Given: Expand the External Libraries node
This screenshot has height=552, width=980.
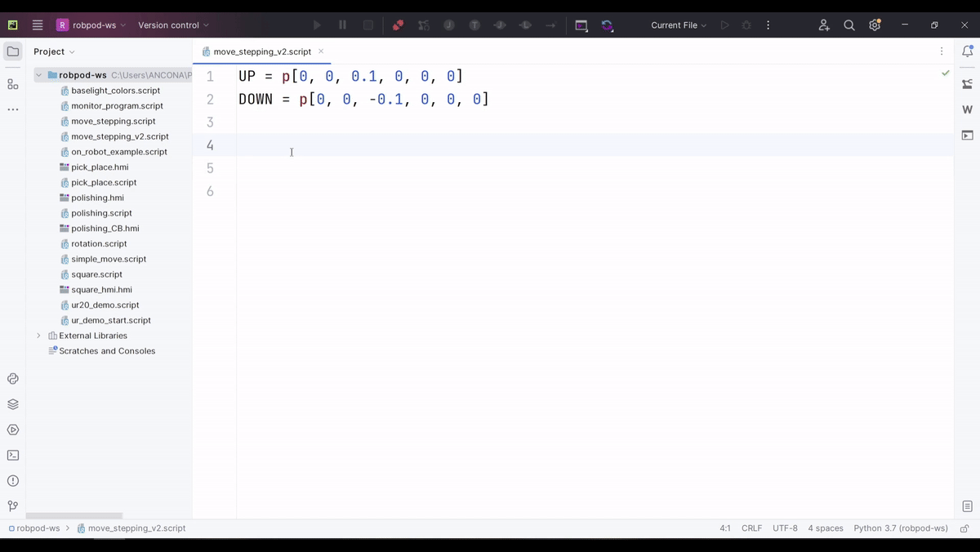Looking at the screenshot, I should 38,336.
